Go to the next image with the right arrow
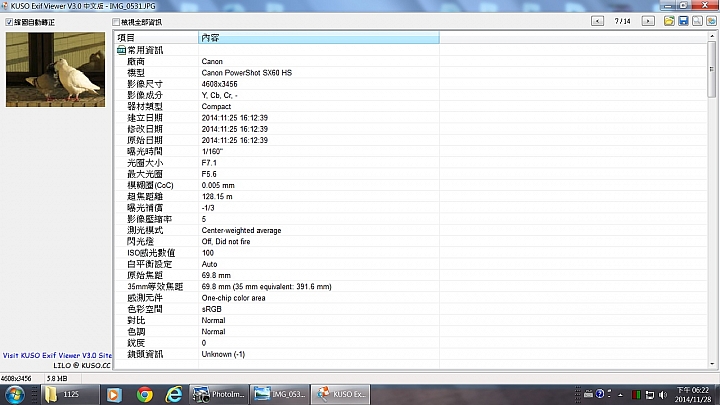Viewport: 720px width, 405px height. (648, 21)
